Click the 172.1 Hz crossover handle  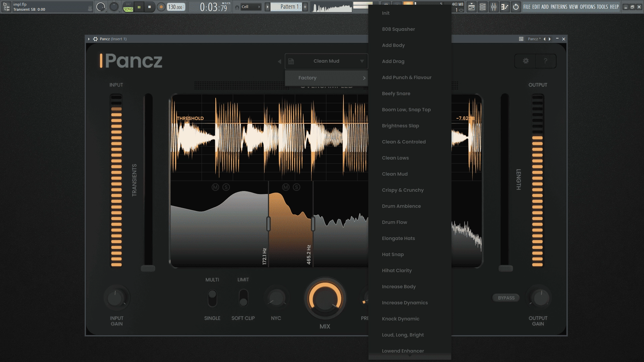click(x=268, y=224)
